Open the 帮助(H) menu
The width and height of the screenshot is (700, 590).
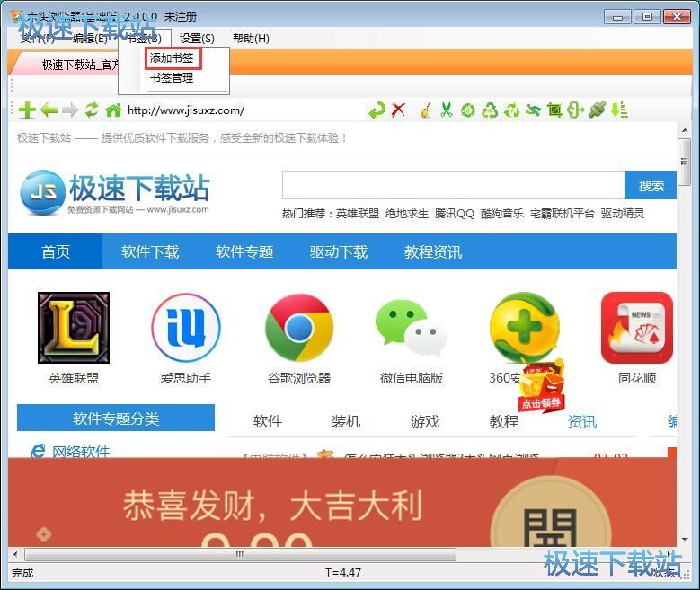click(x=251, y=39)
